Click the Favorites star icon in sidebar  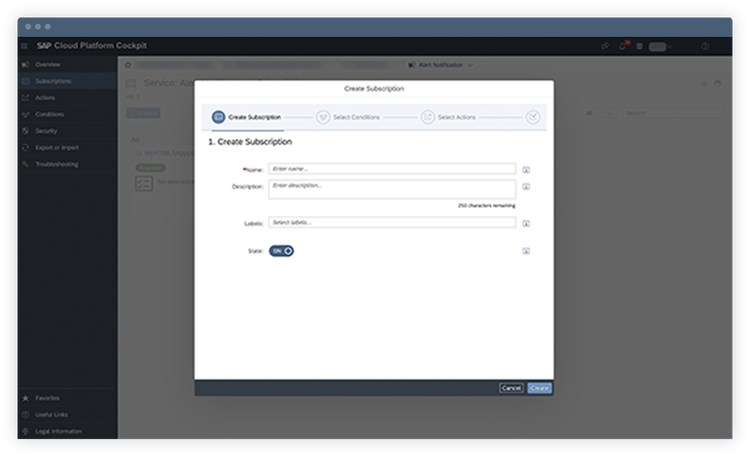26,398
